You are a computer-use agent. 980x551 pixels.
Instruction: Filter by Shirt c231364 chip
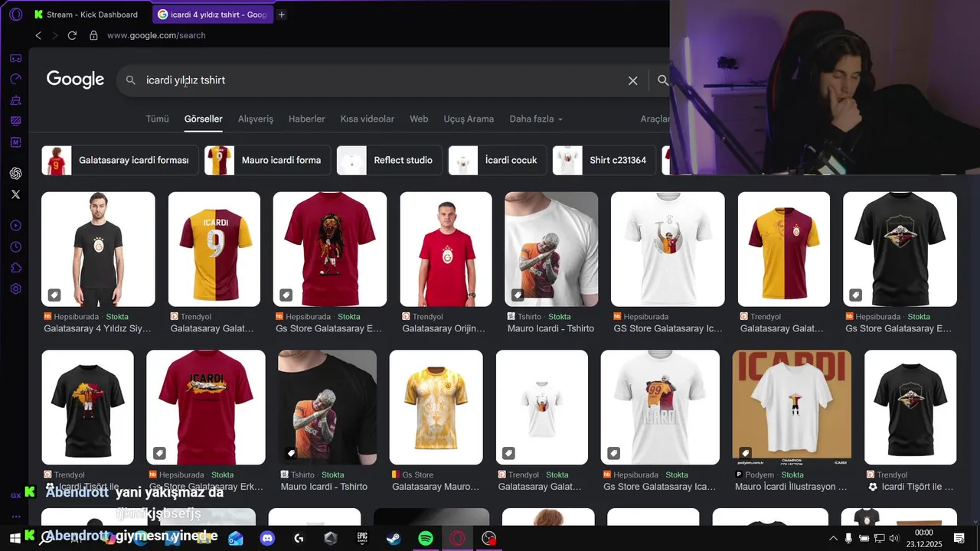[x=605, y=160]
